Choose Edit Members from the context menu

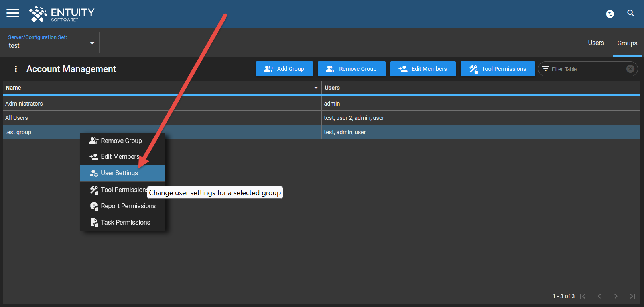coord(122,157)
